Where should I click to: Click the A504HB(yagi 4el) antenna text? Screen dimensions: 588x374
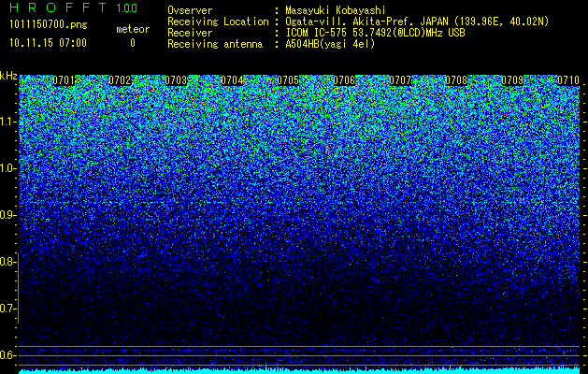(x=330, y=44)
